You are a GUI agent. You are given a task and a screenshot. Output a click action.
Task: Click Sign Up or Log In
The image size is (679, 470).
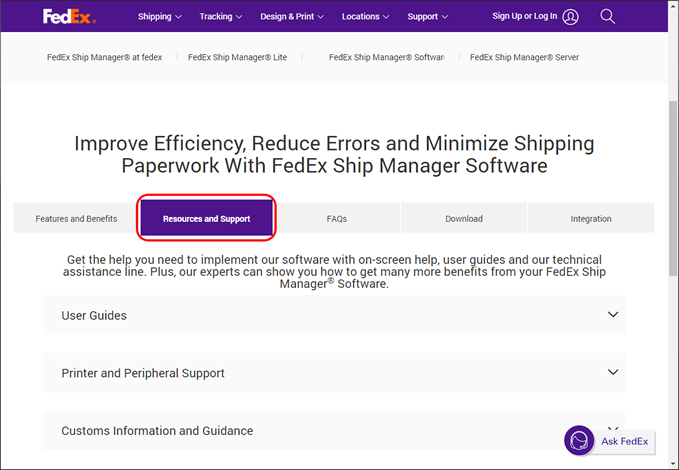pyautogui.click(x=525, y=17)
